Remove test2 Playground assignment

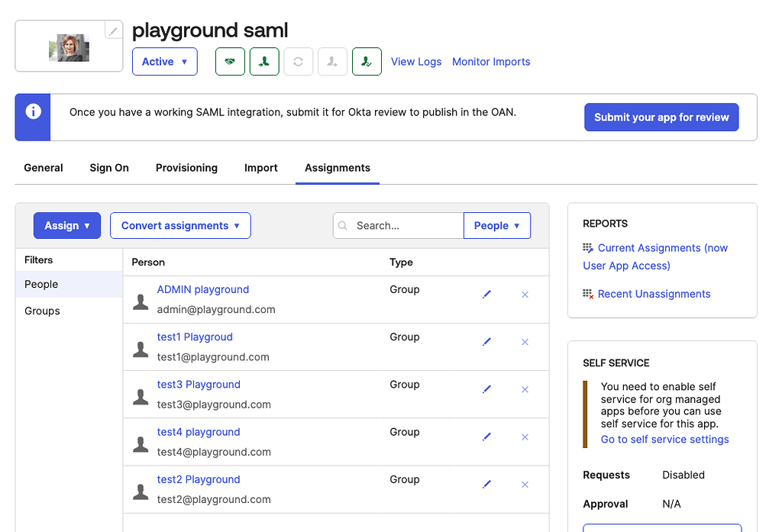tap(525, 485)
